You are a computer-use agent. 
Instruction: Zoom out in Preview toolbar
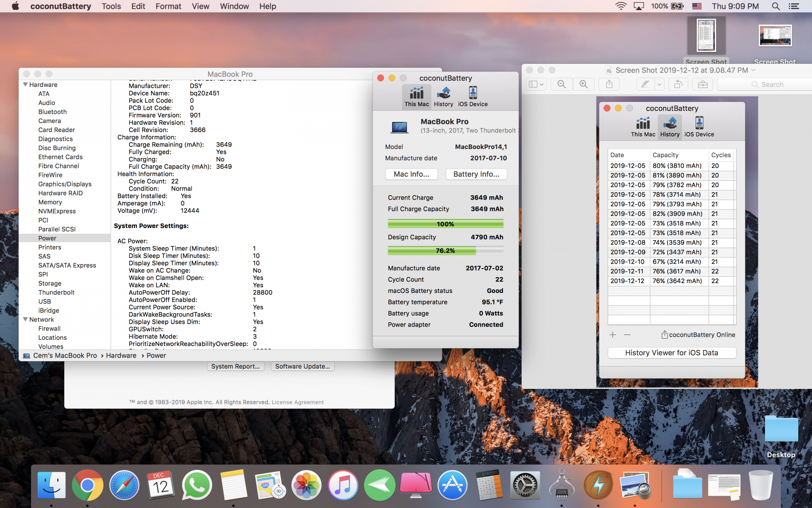click(x=561, y=84)
